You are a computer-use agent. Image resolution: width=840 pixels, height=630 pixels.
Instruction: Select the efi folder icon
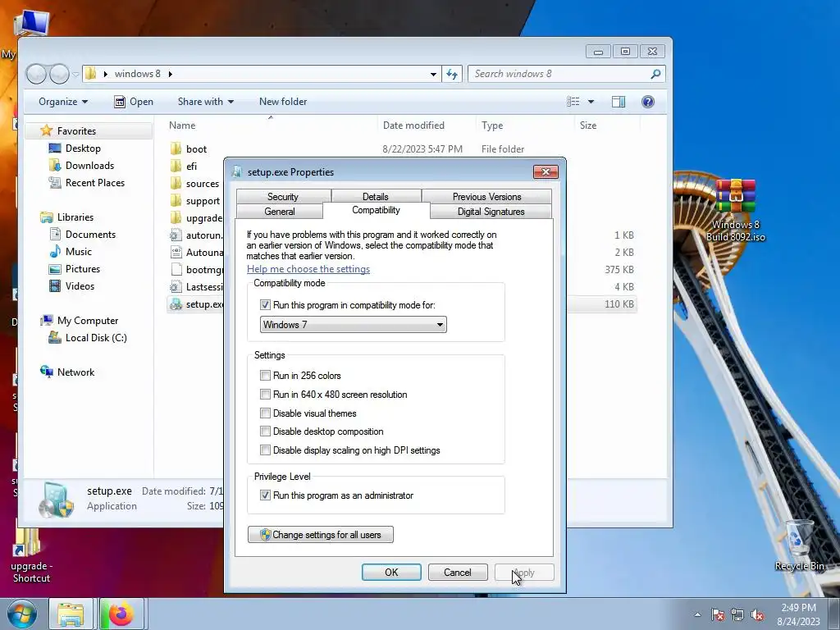[176, 166]
